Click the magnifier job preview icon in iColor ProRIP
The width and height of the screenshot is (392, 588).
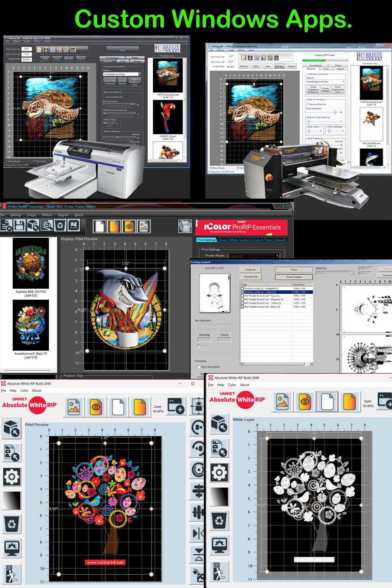tap(46, 226)
